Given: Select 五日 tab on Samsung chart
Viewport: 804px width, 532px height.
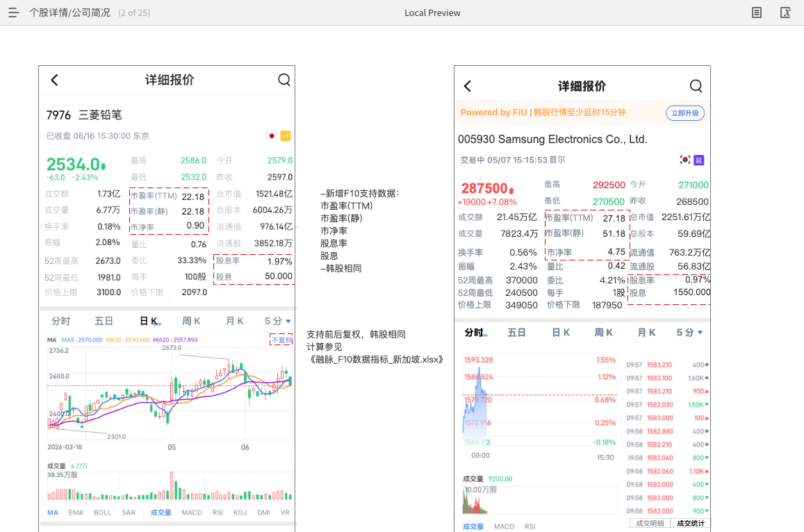Looking at the screenshot, I should coord(516,332).
